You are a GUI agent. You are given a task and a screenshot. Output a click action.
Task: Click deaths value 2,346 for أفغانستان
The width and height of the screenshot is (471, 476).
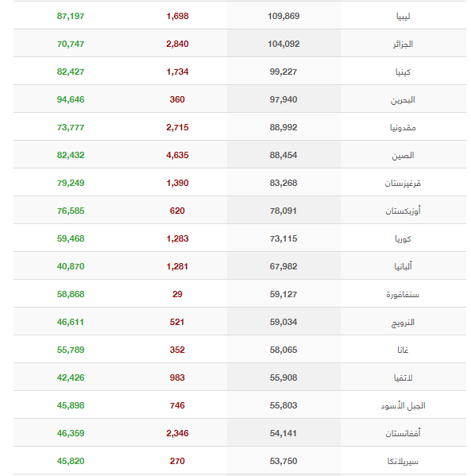177,433
